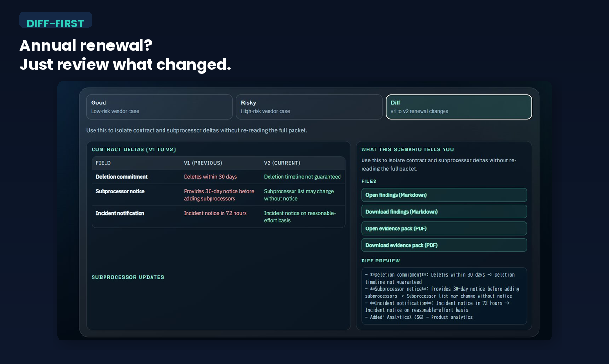609x364 pixels.
Task: Click the FILES section label
Action: point(369,181)
